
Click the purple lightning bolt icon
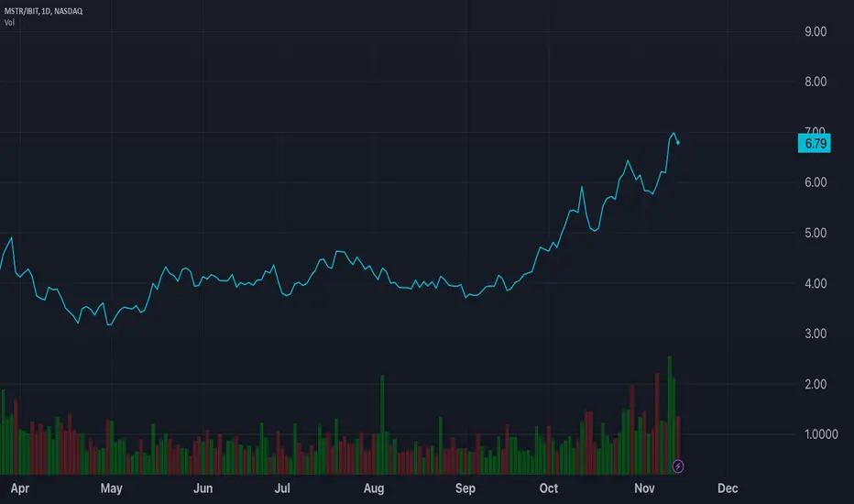[677, 466]
